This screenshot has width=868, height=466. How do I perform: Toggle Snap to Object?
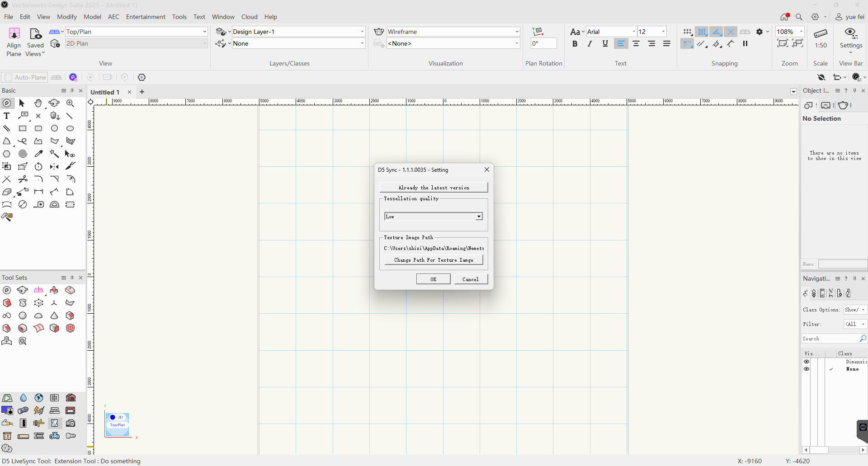click(x=702, y=32)
